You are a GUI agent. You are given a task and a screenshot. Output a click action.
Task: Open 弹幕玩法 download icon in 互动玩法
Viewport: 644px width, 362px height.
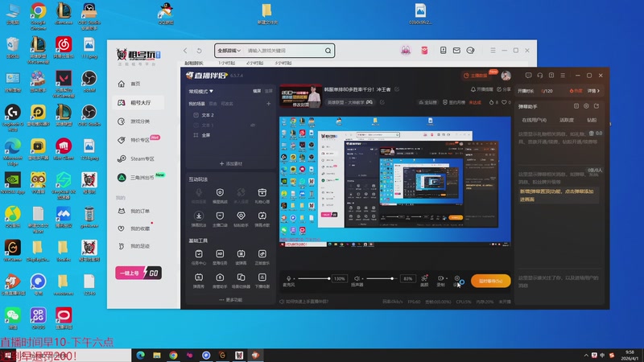pyautogui.click(x=199, y=216)
